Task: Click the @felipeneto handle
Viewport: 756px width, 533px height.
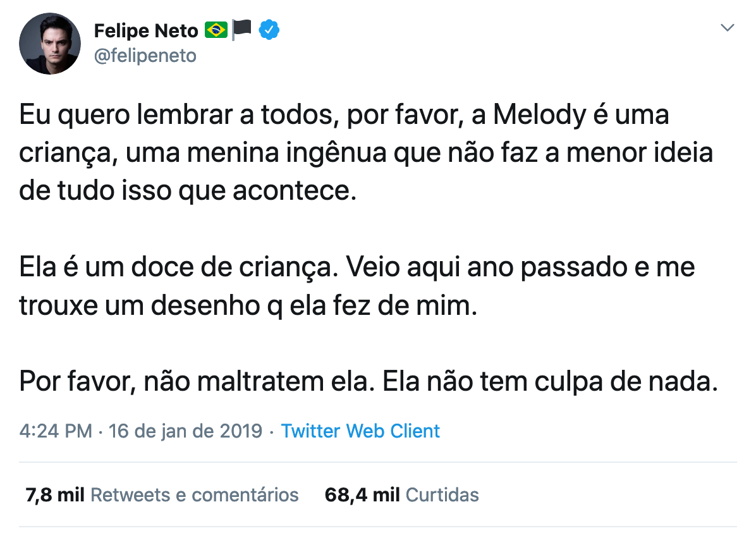Action: tap(145, 56)
